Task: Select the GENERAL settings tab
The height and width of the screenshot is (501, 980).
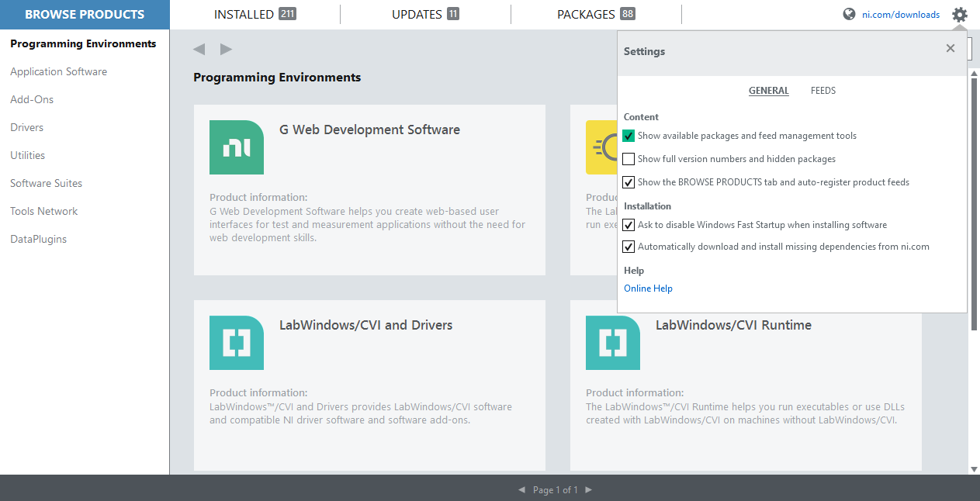Action: click(x=769, y=91)
